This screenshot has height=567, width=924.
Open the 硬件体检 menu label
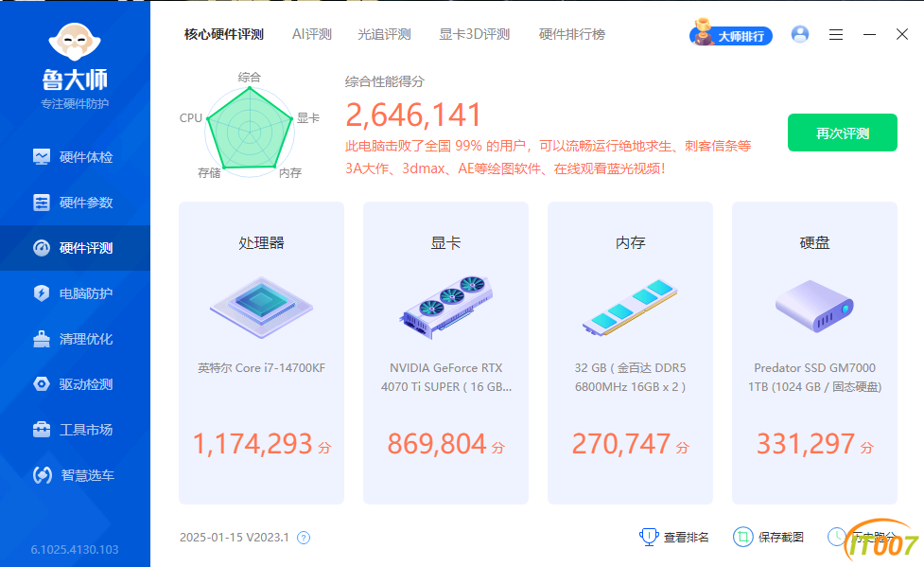pos(86,157)
